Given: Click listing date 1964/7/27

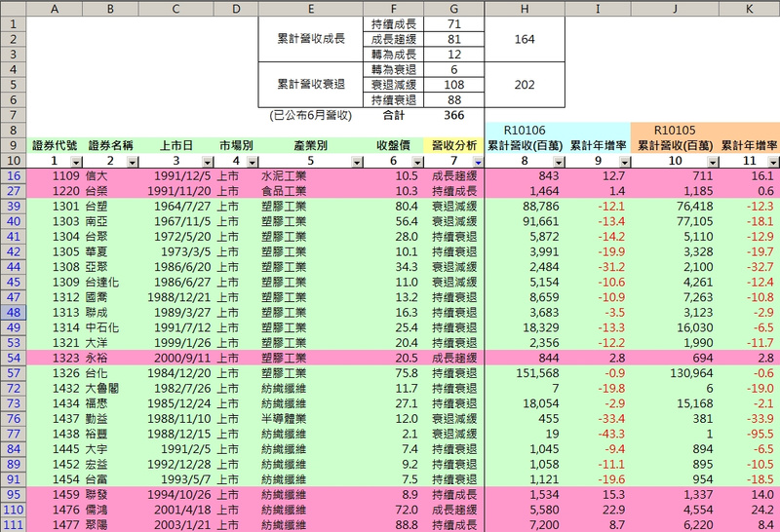Looking at the screenshot, I should point(176,207).
